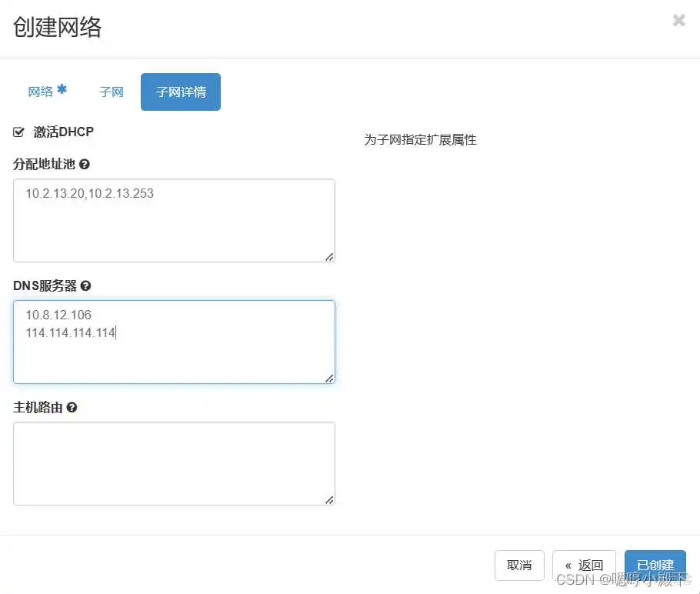Go back using the 返回 button
The width and height of the screenshot is (700, 594).
584,565
